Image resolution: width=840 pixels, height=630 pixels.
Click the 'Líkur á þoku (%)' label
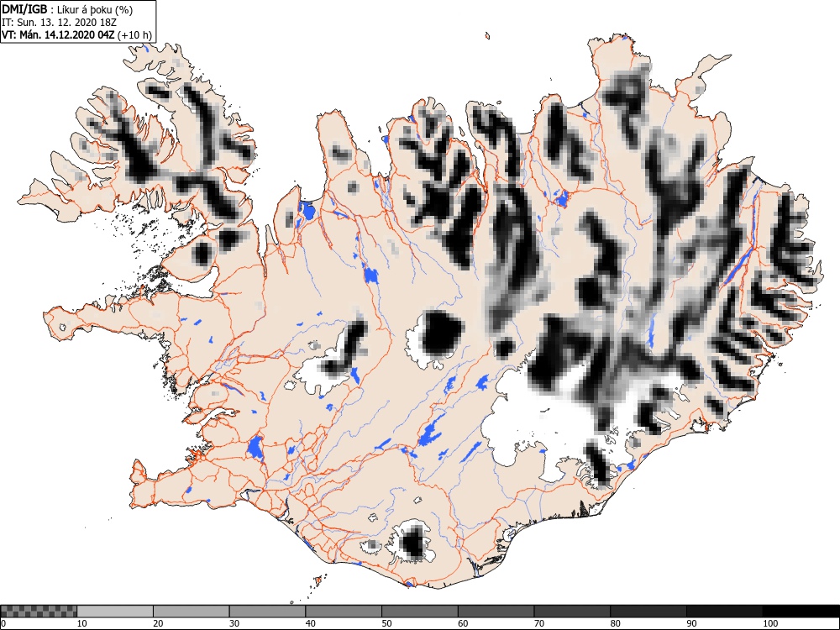pos(95,10)
